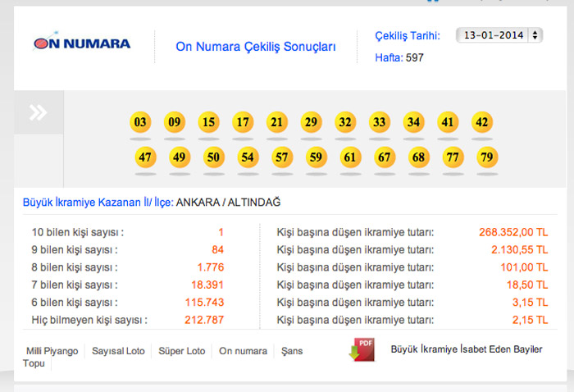Select lottery ball number 09
Viewport: 574px width, 392px height.
(x=174, y=122)
